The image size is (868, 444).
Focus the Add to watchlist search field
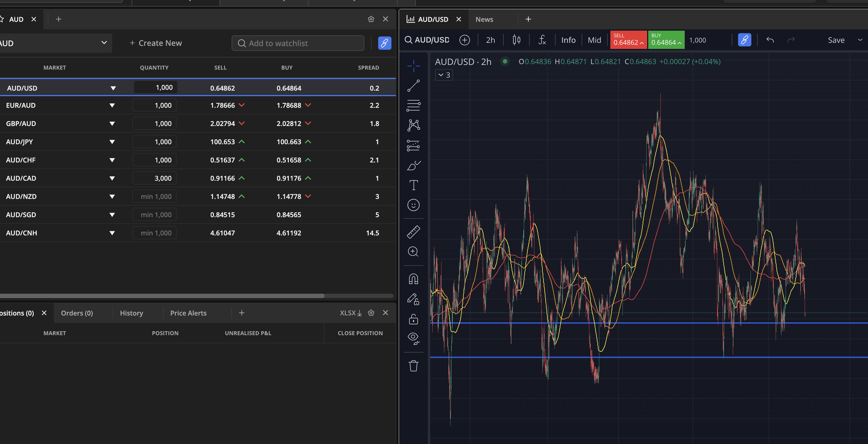coord(298,43)
